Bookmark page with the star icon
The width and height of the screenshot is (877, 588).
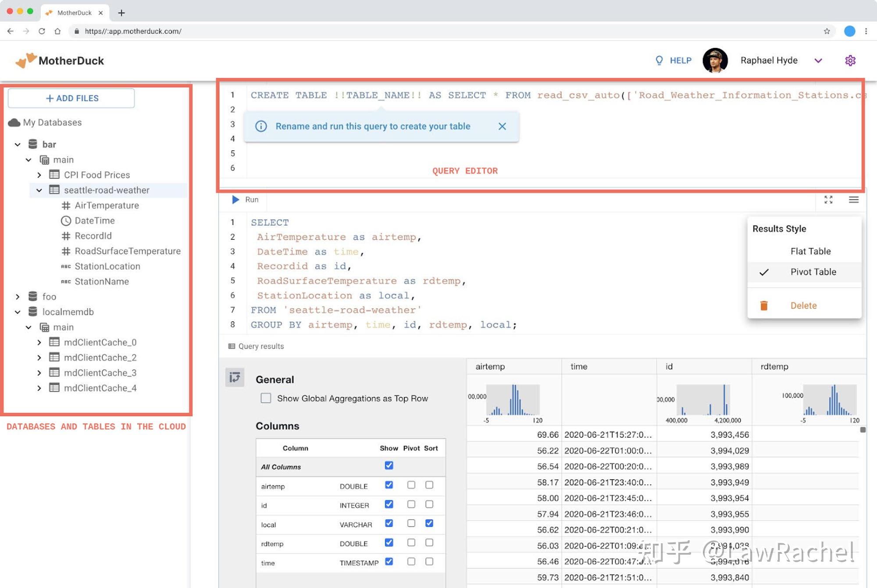(x=827, y=31)
